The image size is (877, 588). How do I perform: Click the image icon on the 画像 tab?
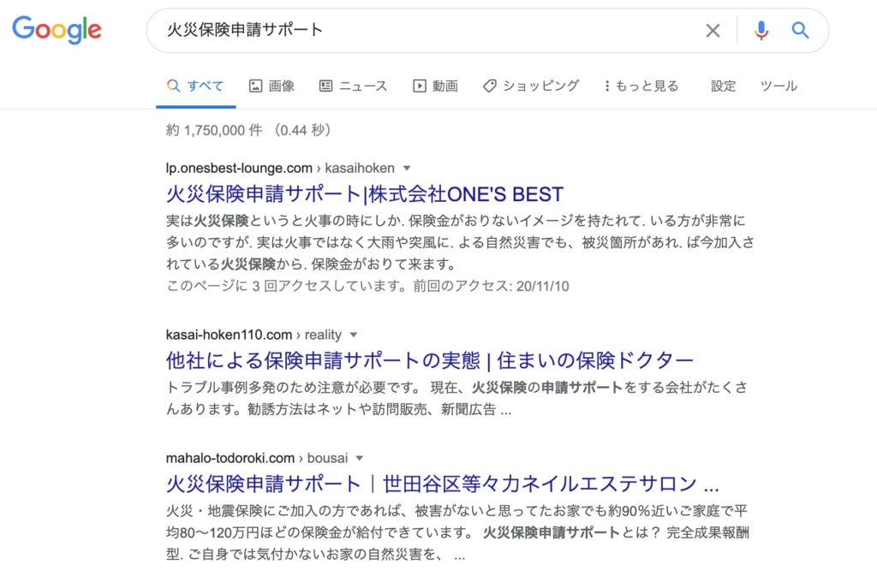(258, 86)
